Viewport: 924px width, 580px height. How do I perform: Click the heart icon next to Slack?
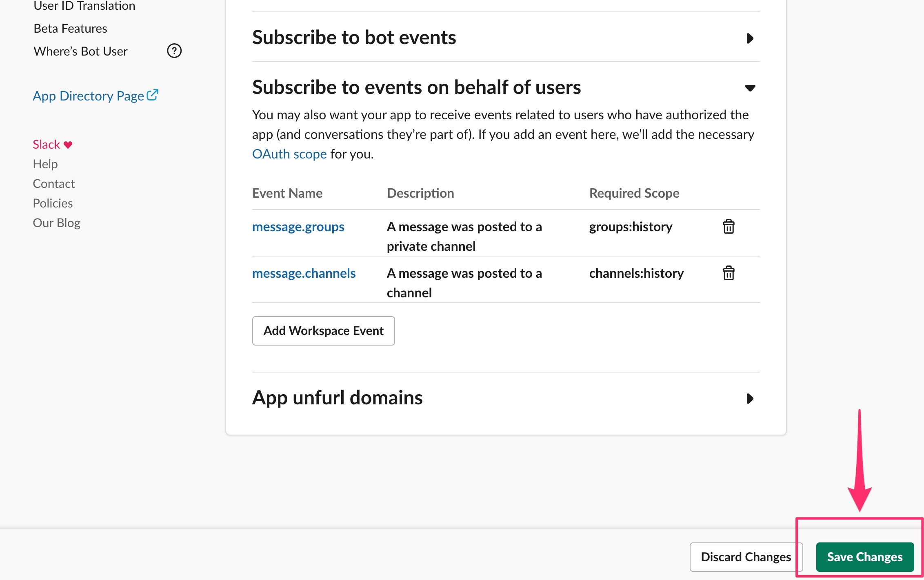68,145
